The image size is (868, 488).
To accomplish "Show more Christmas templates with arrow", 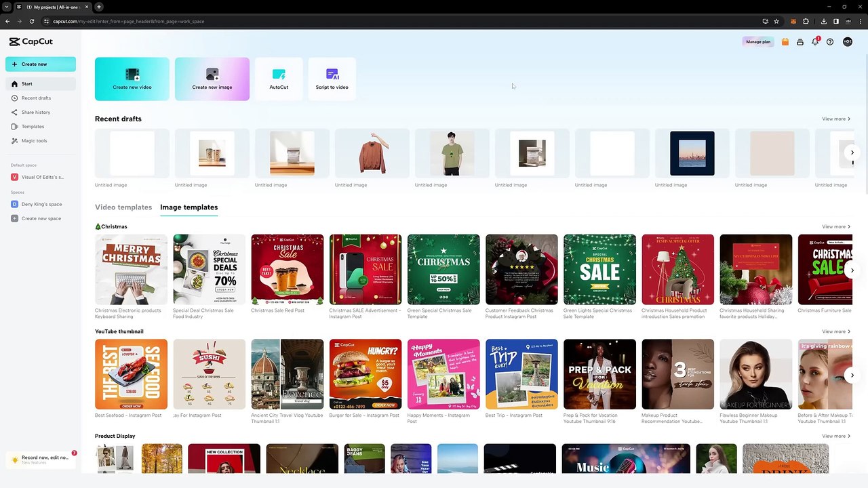I will [x=852, y=270].
